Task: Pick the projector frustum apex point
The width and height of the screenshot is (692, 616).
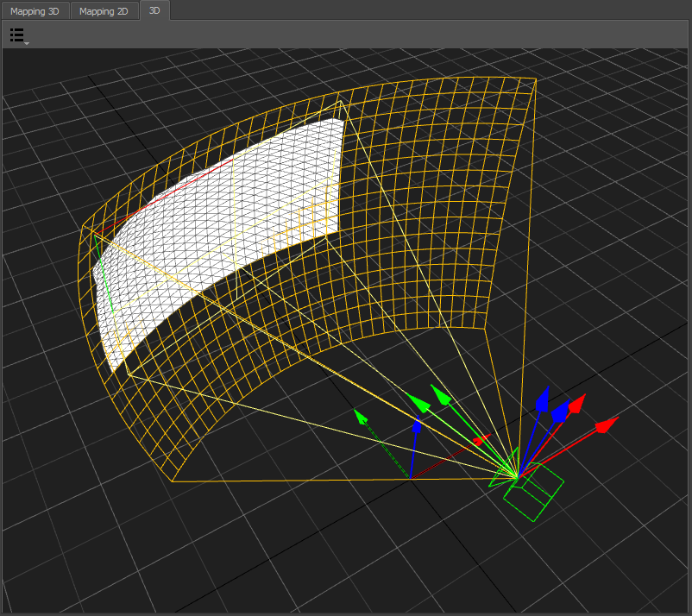Action: click(x=517, y=476)
